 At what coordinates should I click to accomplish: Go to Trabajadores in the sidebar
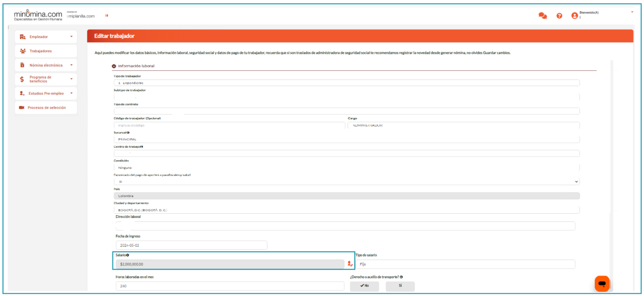(x=41, y=51)
